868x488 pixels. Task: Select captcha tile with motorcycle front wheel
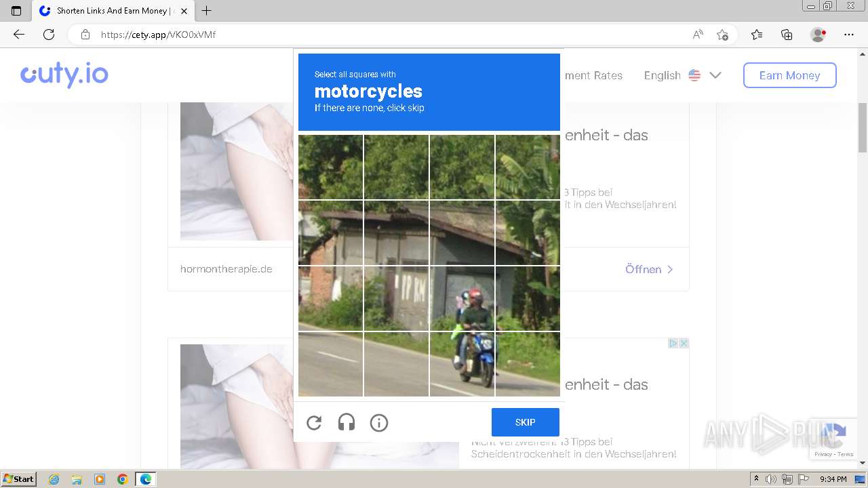click(462, 364)
